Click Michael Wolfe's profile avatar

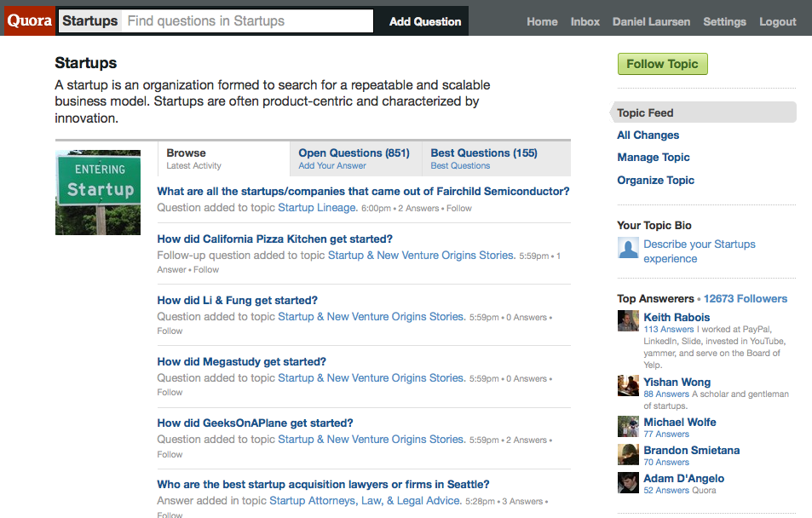628,425
